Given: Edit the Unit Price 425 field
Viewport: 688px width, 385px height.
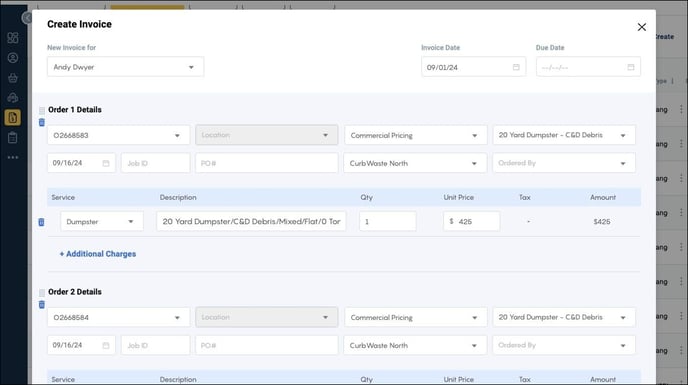Looking at the screenshot, I should point(471,222).
